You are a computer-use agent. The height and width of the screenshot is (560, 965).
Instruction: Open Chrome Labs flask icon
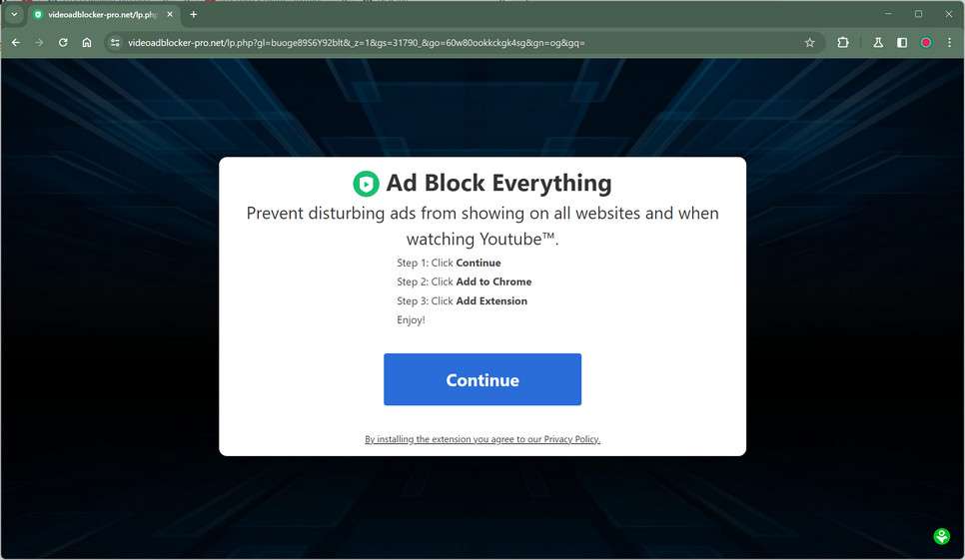878,42
